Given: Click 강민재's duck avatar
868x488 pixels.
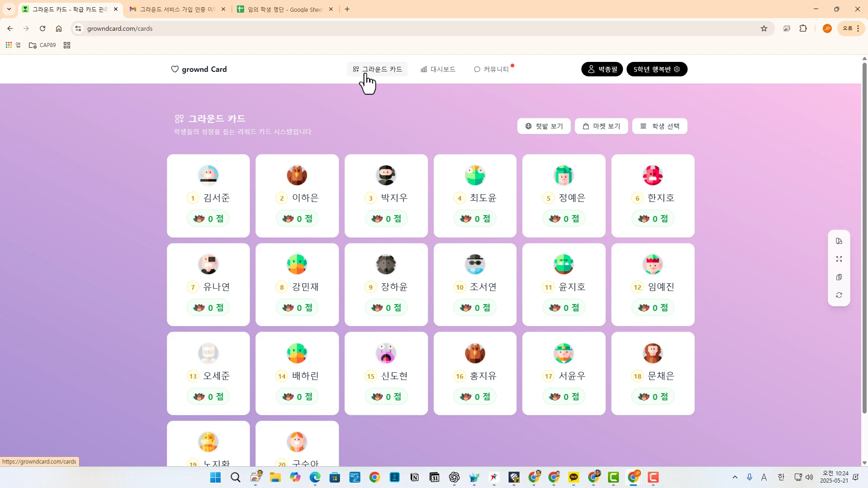Looking at the screenshot, I should coord(297,264).
